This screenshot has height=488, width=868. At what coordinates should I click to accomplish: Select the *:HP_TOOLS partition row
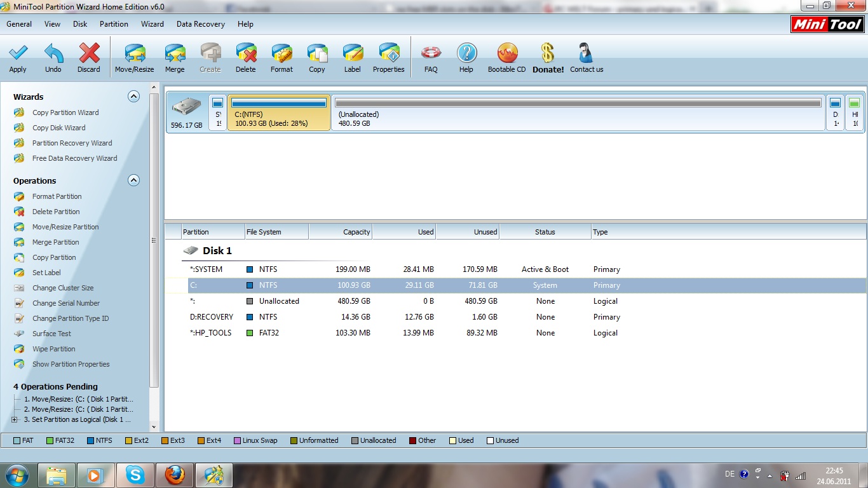(x=515, y=333)
